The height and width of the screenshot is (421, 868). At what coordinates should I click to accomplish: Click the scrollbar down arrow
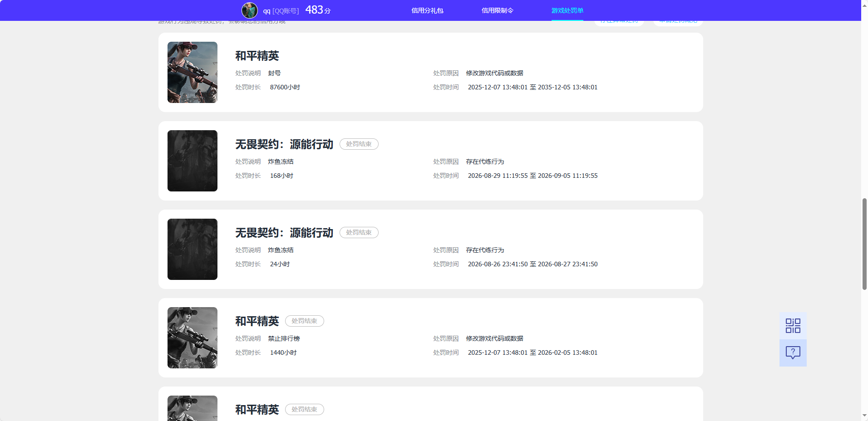tap(864, 416)
